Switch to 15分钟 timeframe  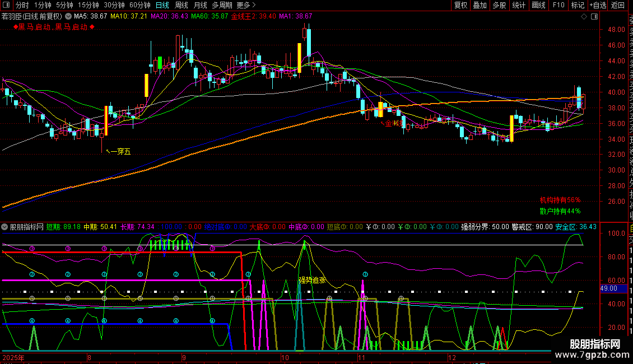(x=89, y=5)
